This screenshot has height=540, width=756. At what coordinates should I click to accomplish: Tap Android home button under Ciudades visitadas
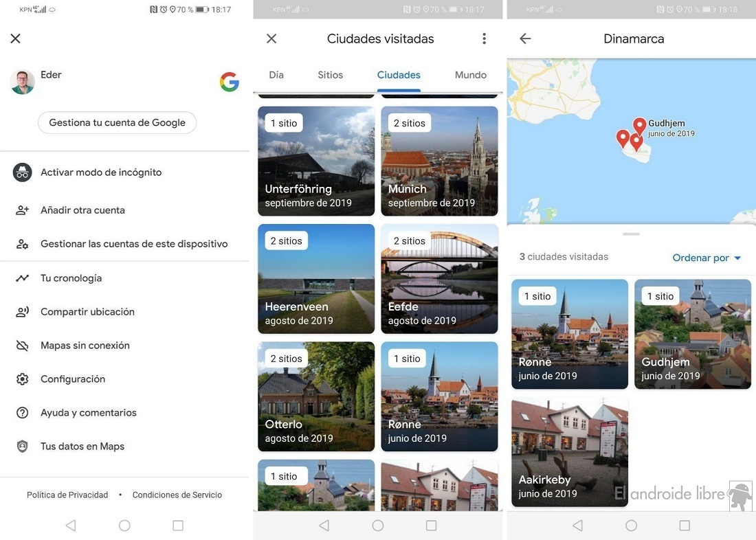pyautogui.click(x=378, y=525)
